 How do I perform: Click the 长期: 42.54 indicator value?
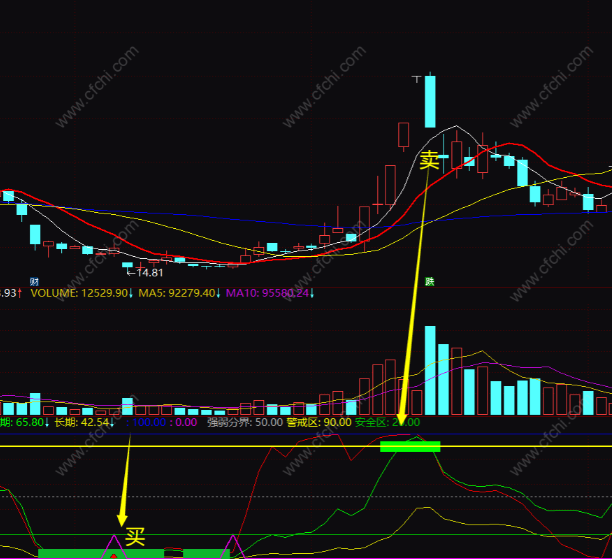click(82, 422)
